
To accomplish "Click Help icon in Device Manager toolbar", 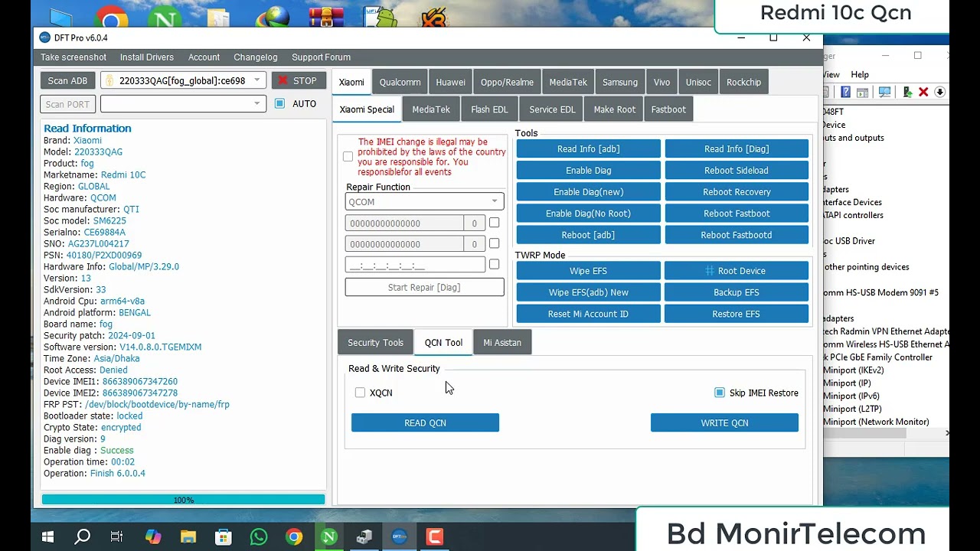I will click(845, 92).
